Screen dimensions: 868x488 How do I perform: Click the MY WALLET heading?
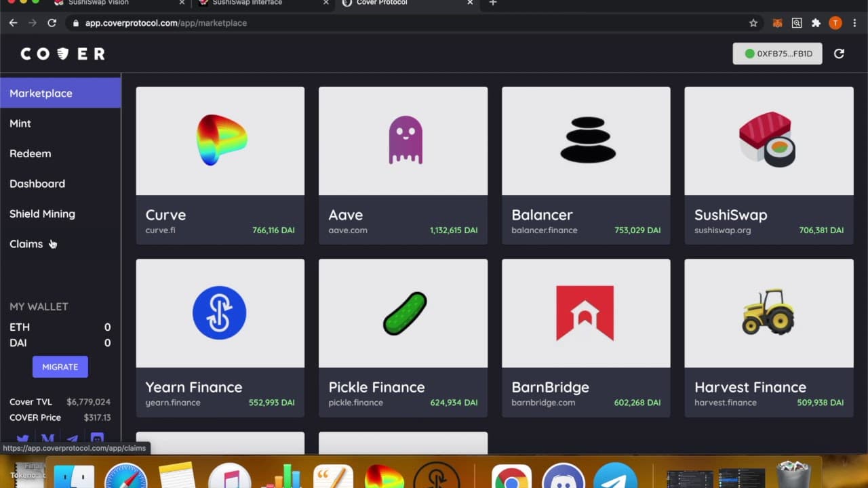(x=39, y=306)
